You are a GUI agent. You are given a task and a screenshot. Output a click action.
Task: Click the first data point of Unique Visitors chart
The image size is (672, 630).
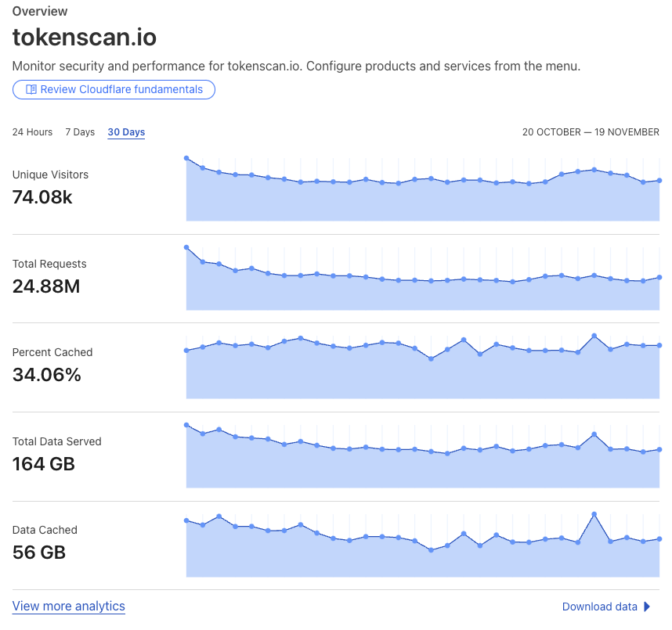coord(186,158)
